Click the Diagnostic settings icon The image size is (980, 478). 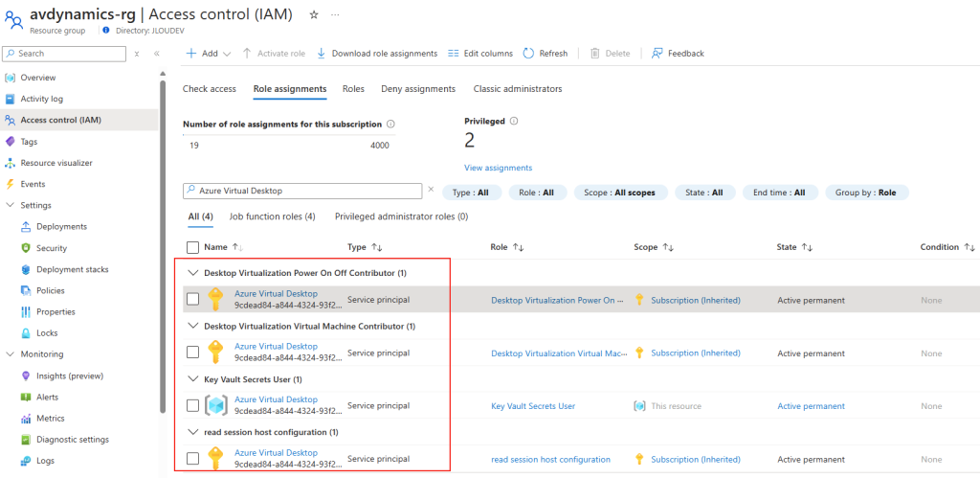point(26,440)
